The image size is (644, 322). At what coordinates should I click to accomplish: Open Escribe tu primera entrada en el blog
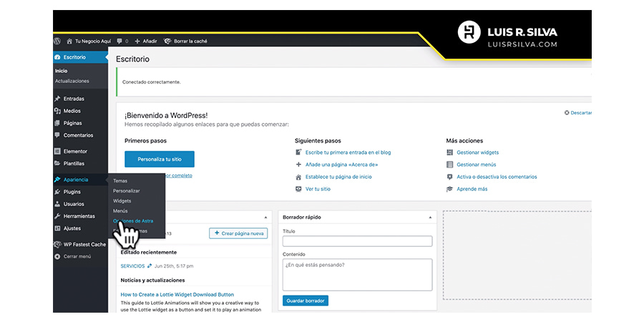pos(348,152)
